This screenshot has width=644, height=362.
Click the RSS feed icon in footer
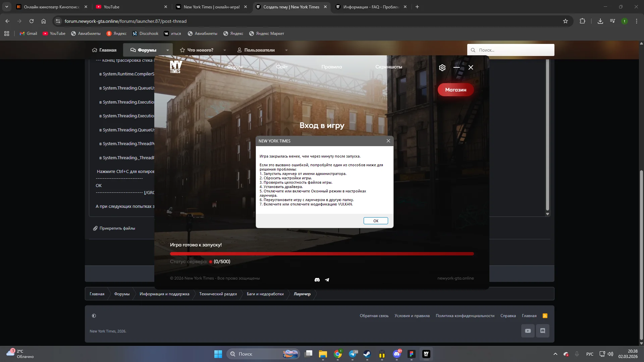click(545, 316)
